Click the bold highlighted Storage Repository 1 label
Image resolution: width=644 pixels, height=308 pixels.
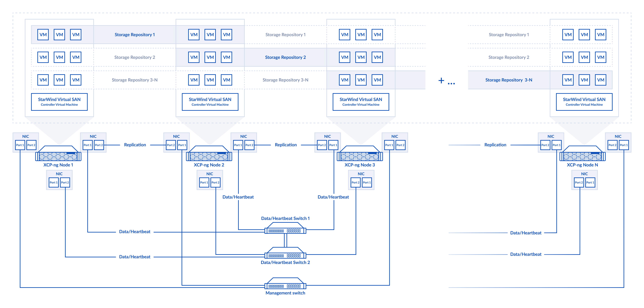[135, 35]
